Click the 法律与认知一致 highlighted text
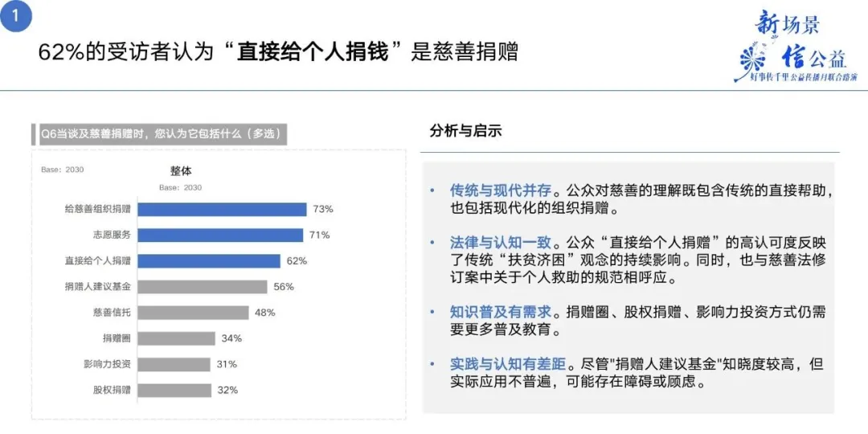This screenshot has height=434, width=868. [x=501, y=243]
